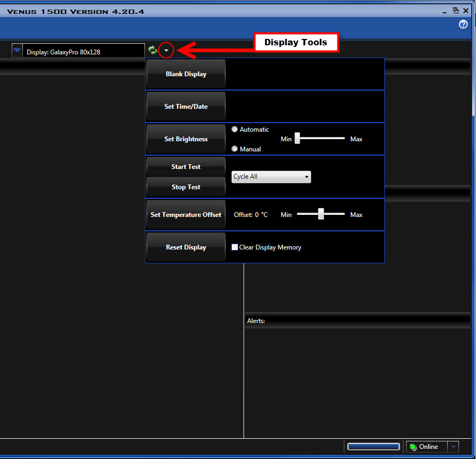Image resolution: width=476 pixels, height=459 pixels.
Task: Click the Venus 1500 title bar icon area
Action: pos(6,11)
